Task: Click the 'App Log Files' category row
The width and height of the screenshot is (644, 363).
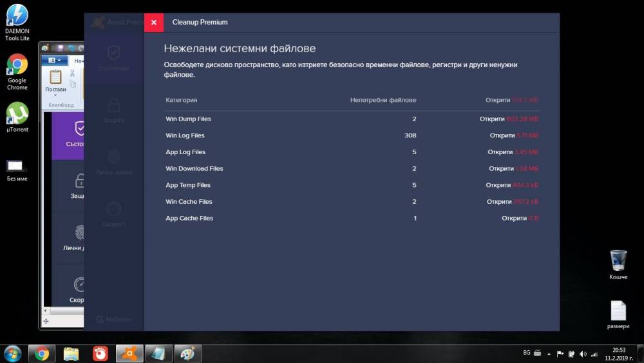Action: click(x=352, y=152)
